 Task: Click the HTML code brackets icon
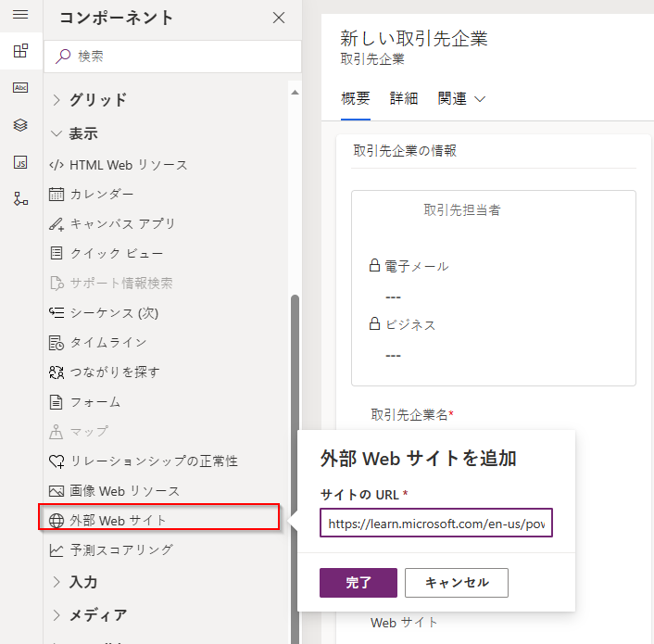click(x=57, y=165)
